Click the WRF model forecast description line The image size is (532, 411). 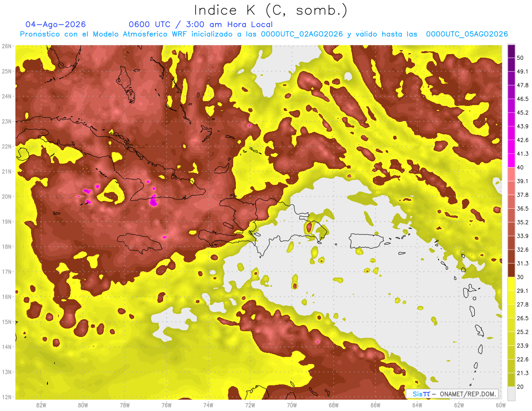[264, 34]
